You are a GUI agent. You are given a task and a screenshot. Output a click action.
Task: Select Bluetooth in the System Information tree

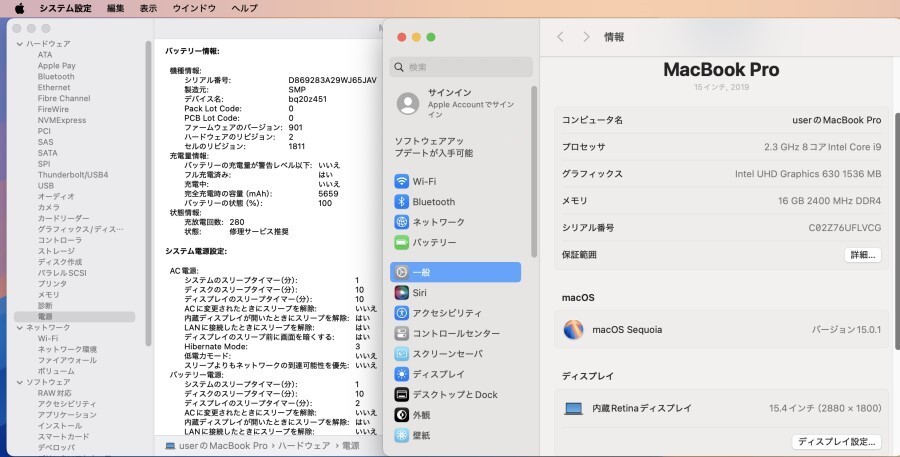(x=56, y=76)
